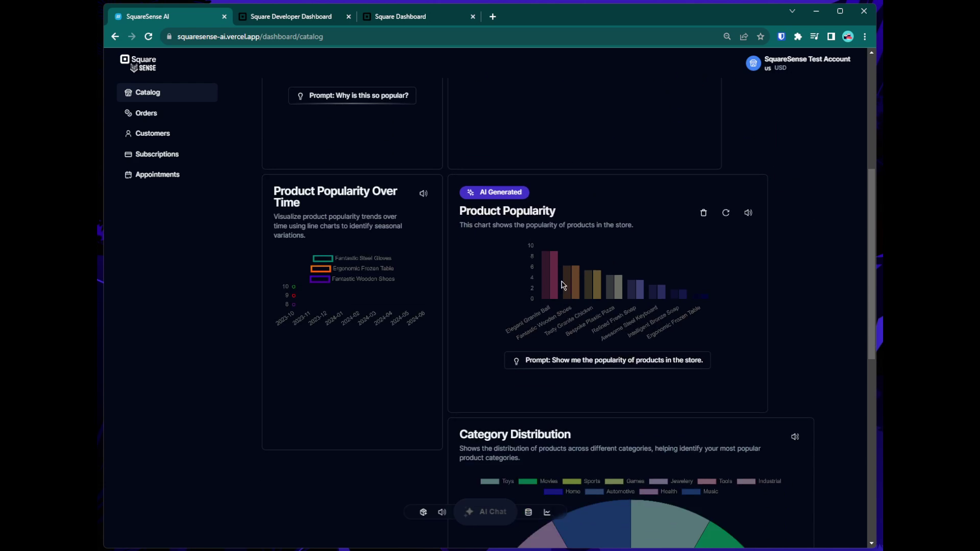980x551 pixels.
Task: Play audio for Product Popularity chart
Action: tap(748, 213)
